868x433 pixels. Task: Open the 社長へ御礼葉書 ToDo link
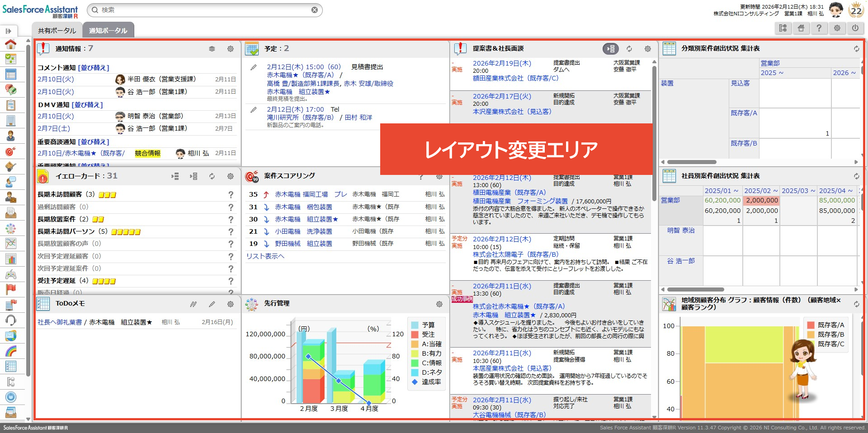(60, 322)
